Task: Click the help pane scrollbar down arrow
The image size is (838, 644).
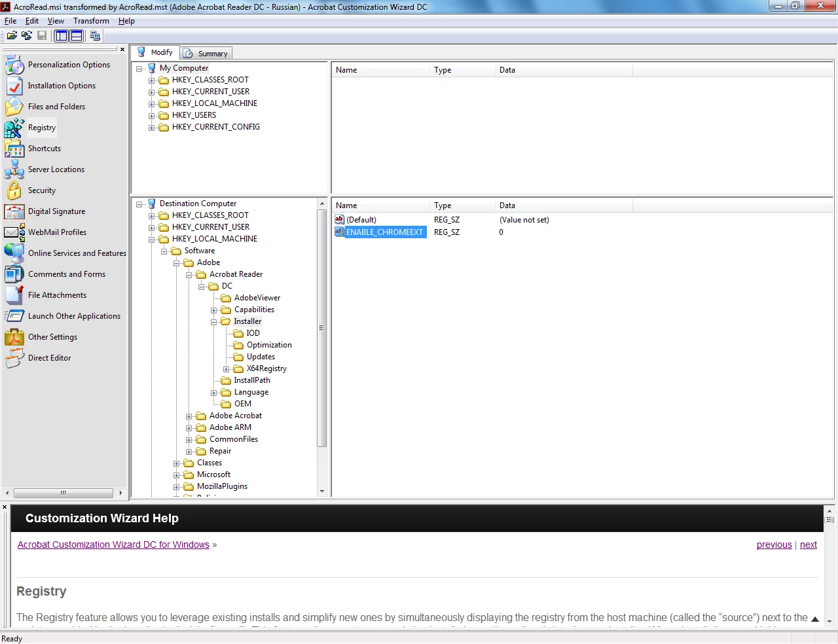Action: pos(829,621)
